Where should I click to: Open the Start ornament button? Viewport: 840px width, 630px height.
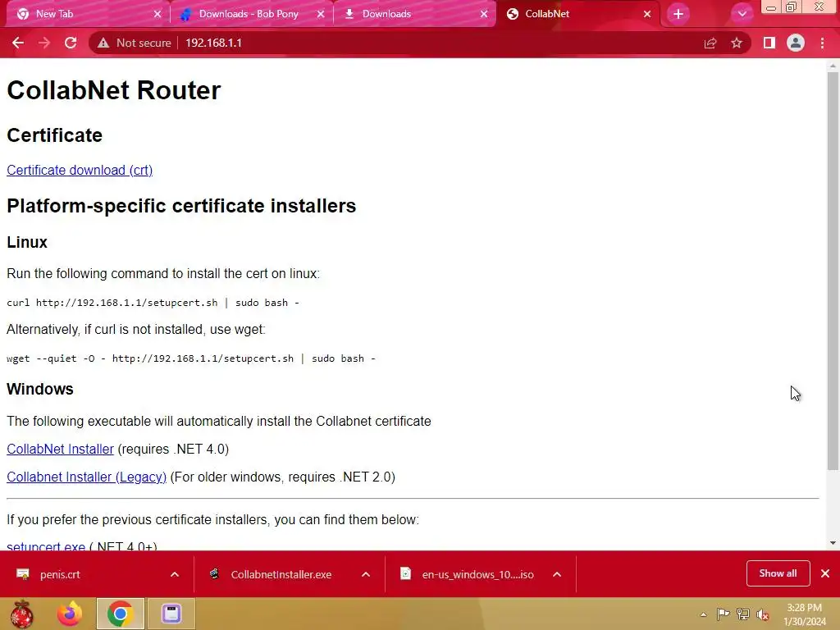(21, 614)
